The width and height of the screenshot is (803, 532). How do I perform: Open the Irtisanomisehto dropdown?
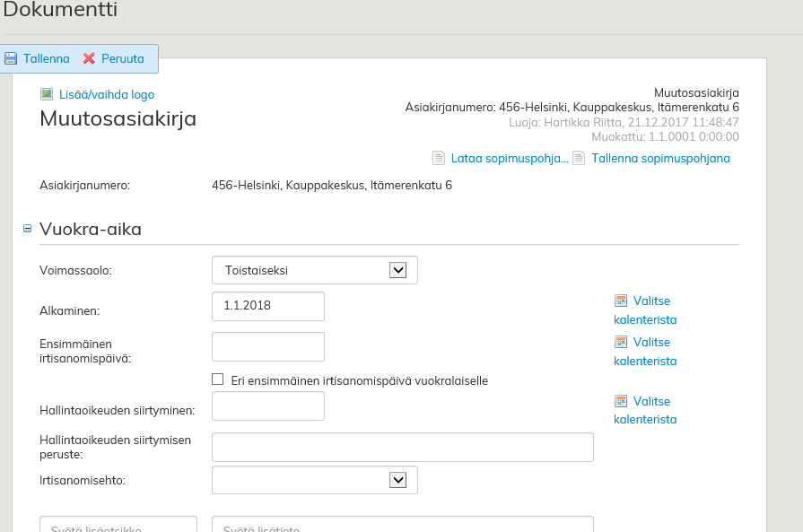click(398, 480)
